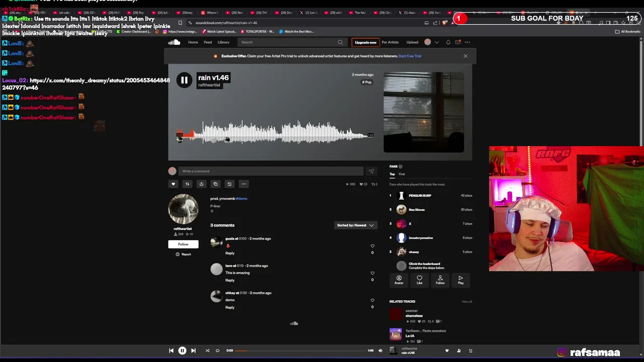The width and height of the screenshot is (644, 362).
Task: Click the browser address bar URL
Action: [226, 23]
